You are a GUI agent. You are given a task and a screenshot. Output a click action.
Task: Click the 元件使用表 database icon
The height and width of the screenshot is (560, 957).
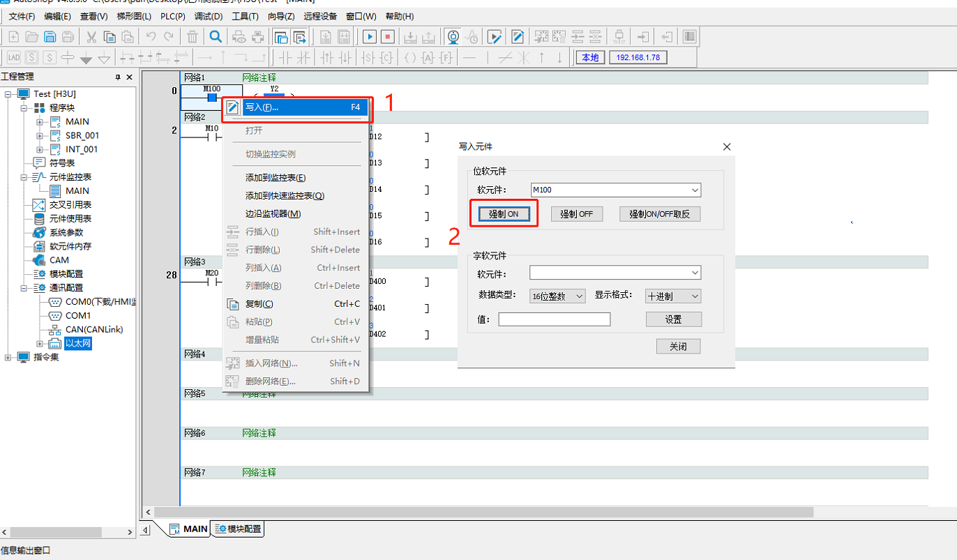click(x=39, y=219)
